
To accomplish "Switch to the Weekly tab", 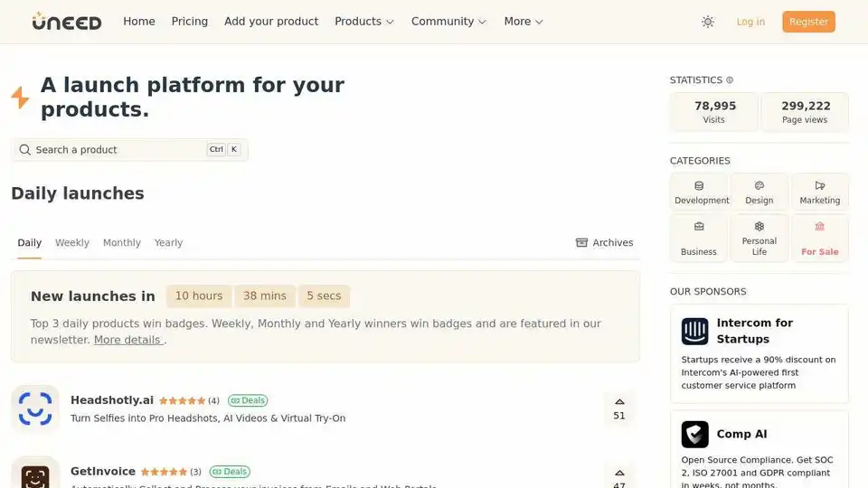I will tap(72, 243).
